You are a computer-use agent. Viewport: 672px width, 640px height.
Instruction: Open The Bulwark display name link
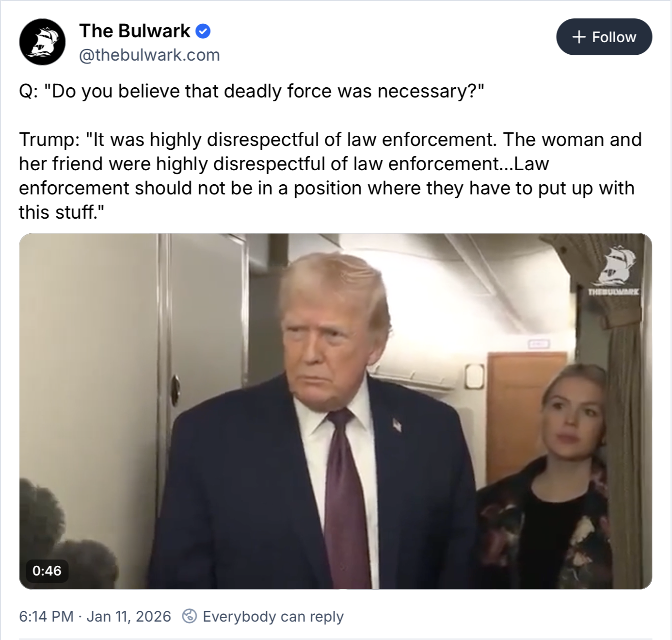pyautogui.click(x=135, y=31)
